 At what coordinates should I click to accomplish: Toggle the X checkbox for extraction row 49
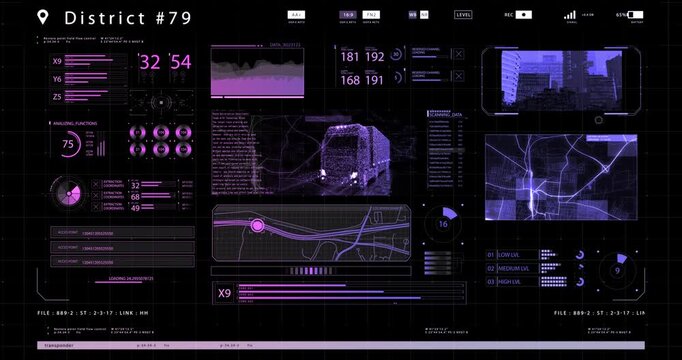click(x=96, y=207)
